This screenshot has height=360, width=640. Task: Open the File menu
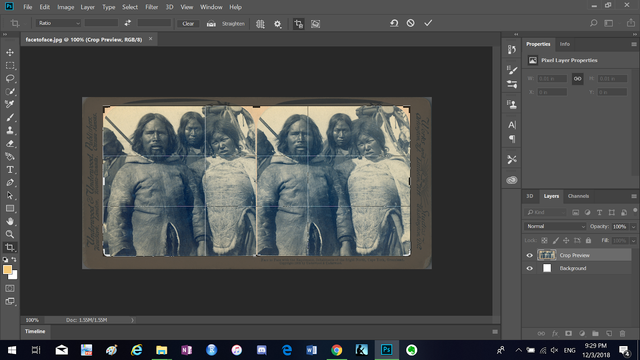(x=28, y=7)
